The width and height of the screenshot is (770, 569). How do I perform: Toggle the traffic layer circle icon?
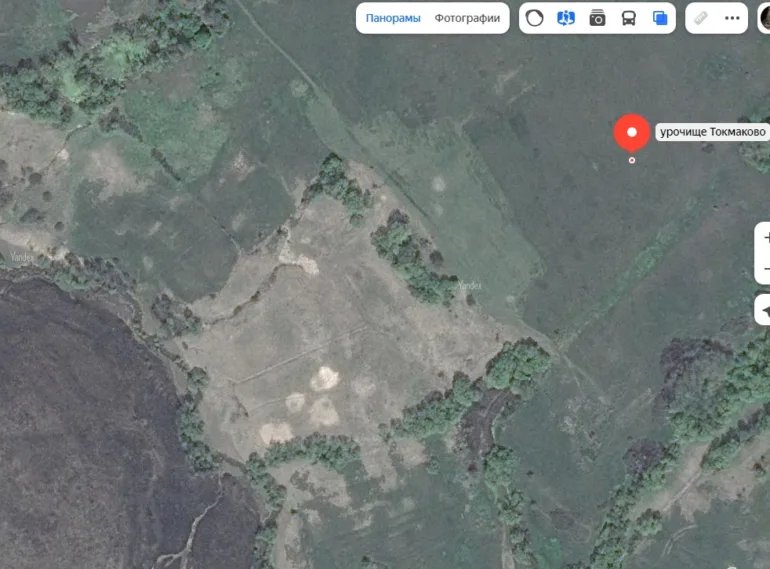[x=535, y=18]
